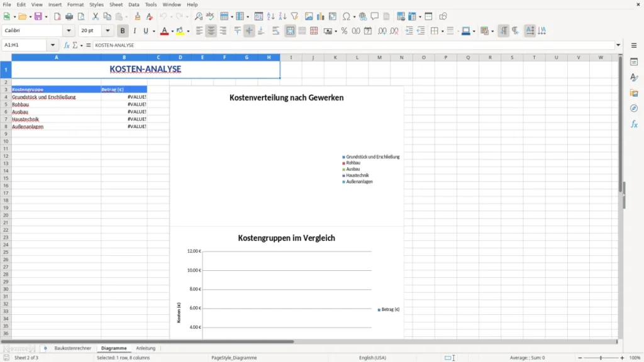Activate the Clone Formatting paintbrush
Screen dimensions: 644x362
coord(137,16)
